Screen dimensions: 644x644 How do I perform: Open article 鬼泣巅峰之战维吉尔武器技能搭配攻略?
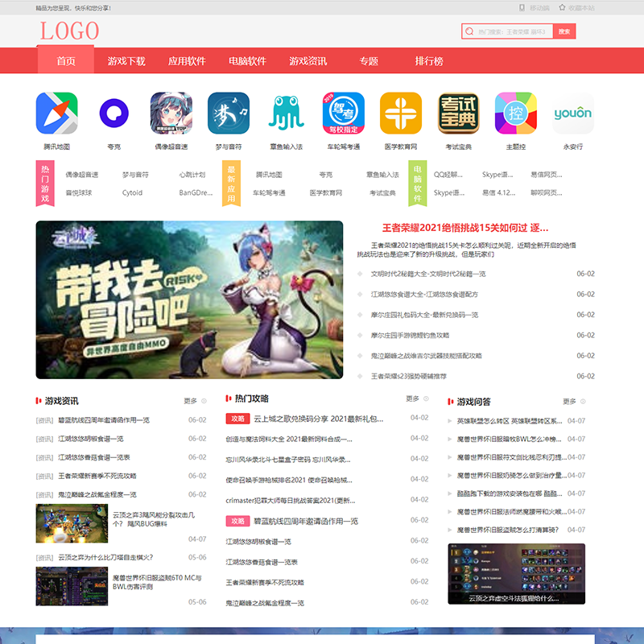tap(426, 356)
